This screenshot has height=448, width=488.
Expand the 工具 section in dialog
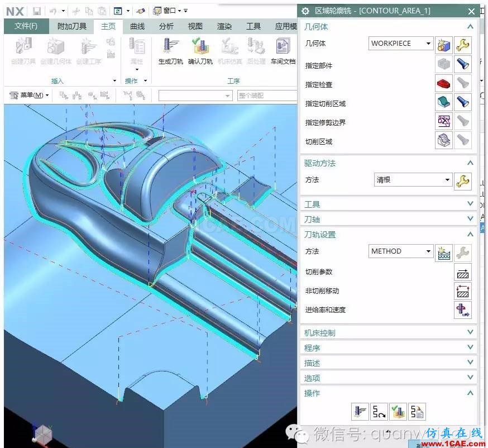[x=470, y=204]
